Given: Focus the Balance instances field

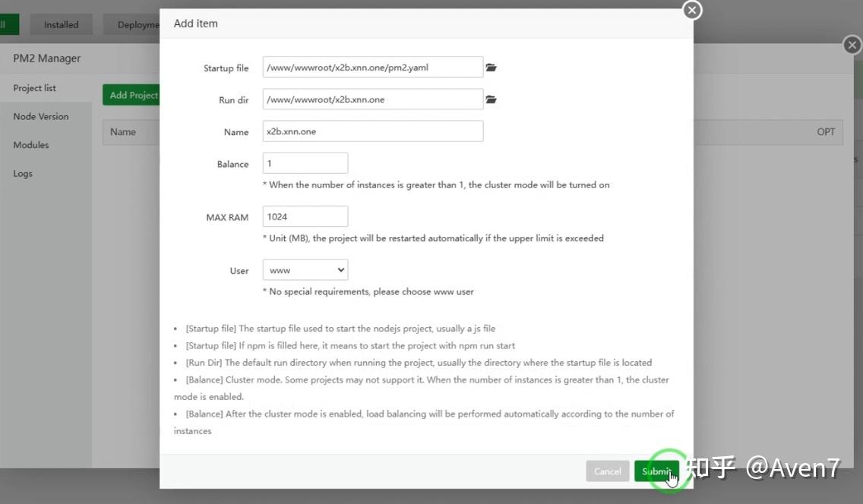Looking at the screenshot, I should [x=305, y=163].
